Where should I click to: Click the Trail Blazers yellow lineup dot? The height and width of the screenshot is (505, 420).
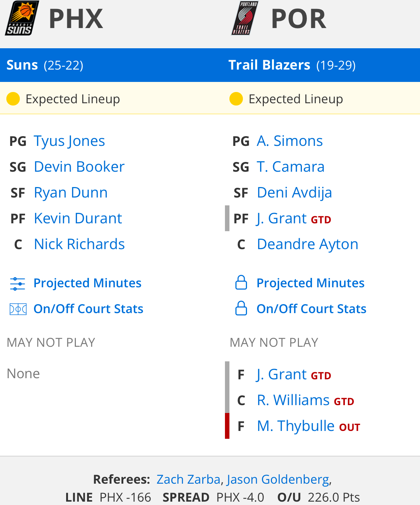coord(236,99)
